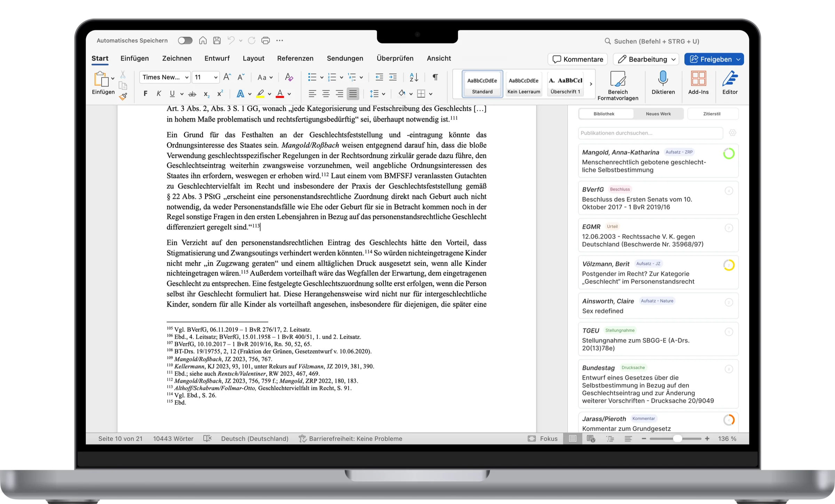Switch to Neues Werk tab
835x504 pixels.
point(658,114)
